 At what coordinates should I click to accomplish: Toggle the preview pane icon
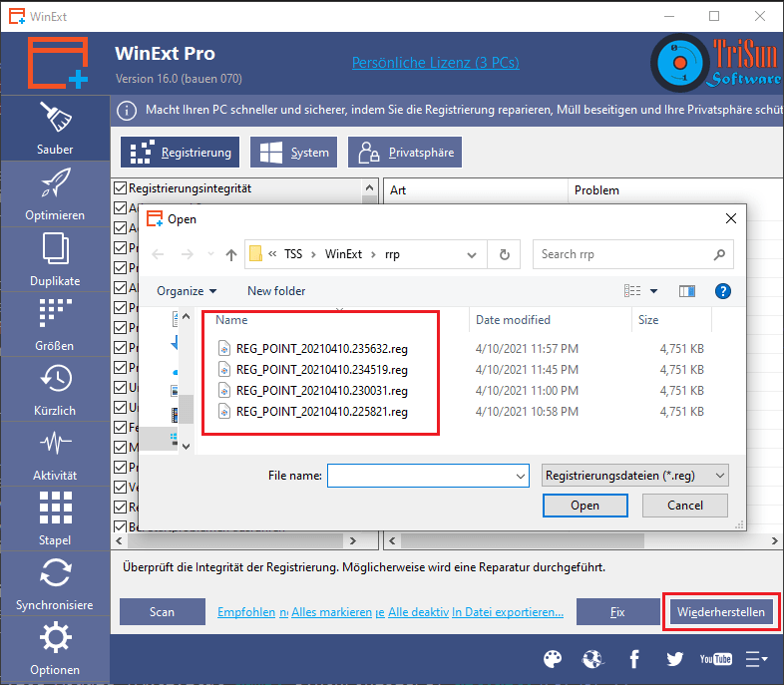(687, 291)
